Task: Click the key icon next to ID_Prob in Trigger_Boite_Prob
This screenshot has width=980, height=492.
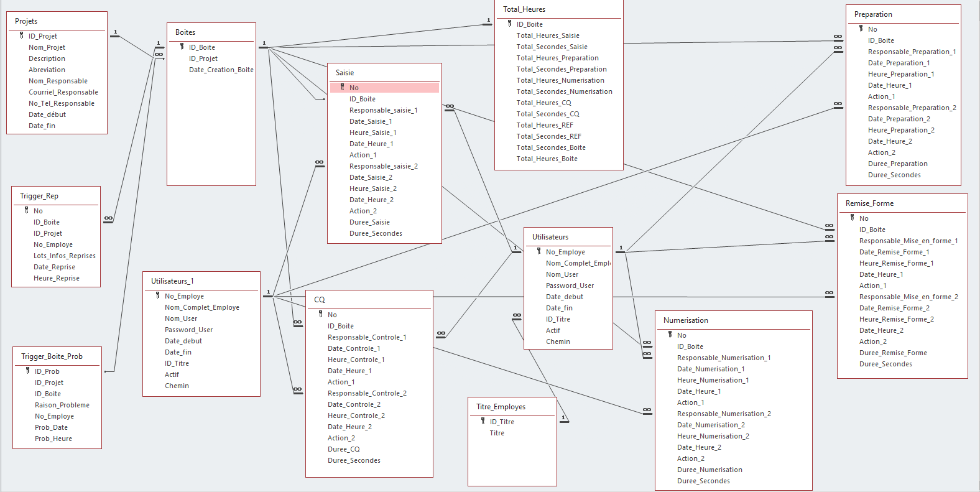Action: tap(27, 371)
